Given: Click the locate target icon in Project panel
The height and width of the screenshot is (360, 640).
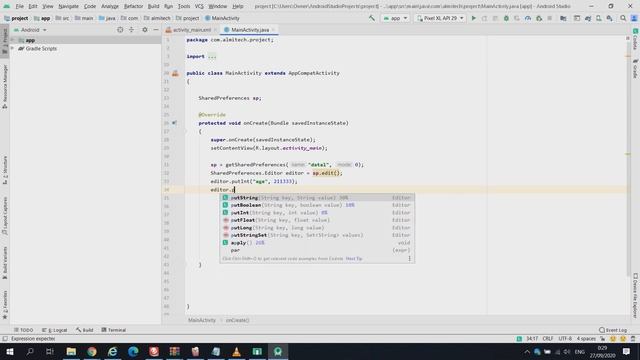Looking at the screenshot, I should click(x=120, y=30).
